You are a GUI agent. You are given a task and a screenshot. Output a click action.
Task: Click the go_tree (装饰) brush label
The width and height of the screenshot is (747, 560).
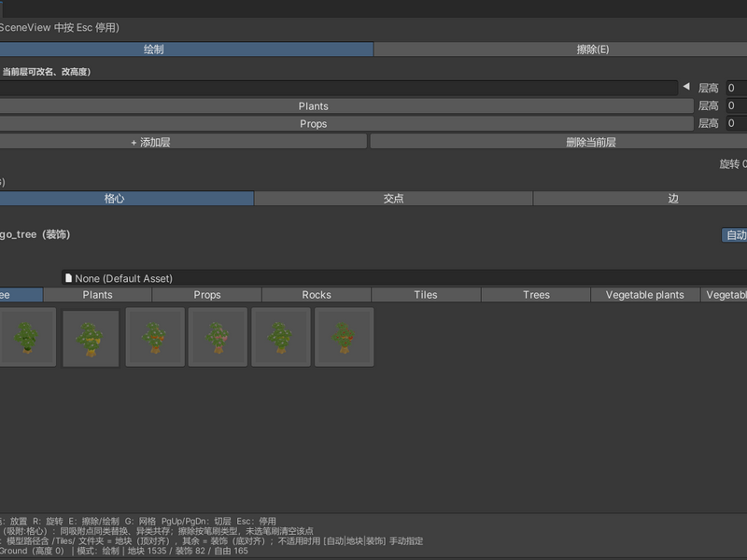pos(35,234)
